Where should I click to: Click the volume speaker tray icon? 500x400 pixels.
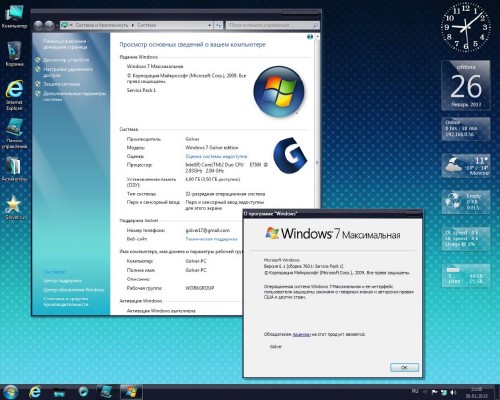pyautogui.click(x=454, y=392)
